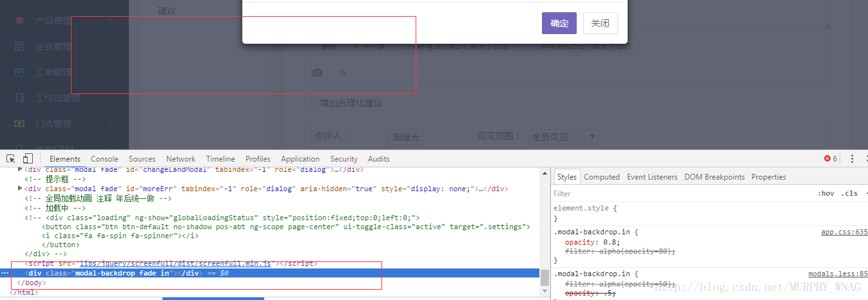868x300 pixels.
Task: Click the 门店管理 sidebar icon
Action: (x=19, y=124)
